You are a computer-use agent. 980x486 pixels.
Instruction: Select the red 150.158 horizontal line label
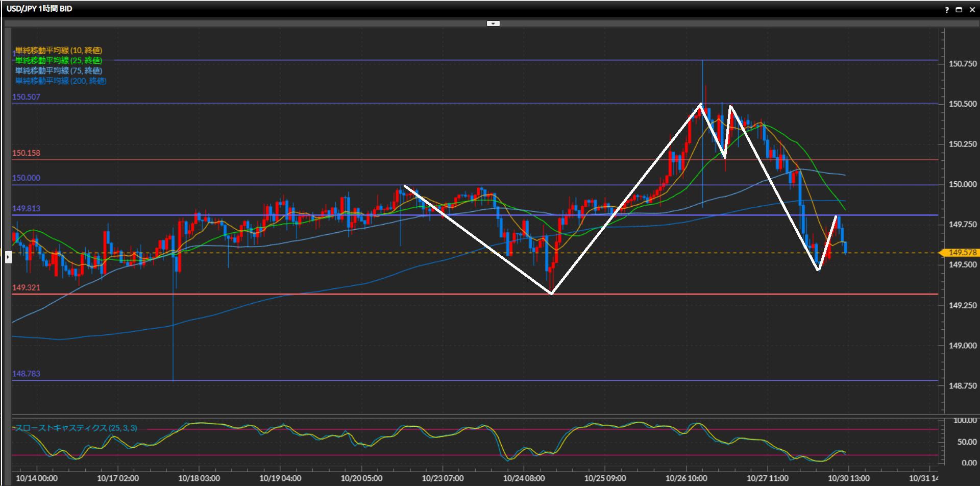pos(26,153)
